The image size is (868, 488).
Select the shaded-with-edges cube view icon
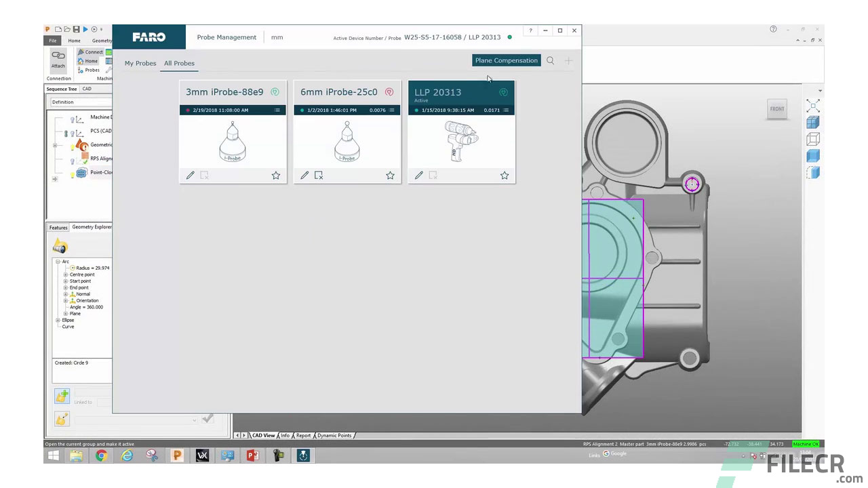[813, 123]
